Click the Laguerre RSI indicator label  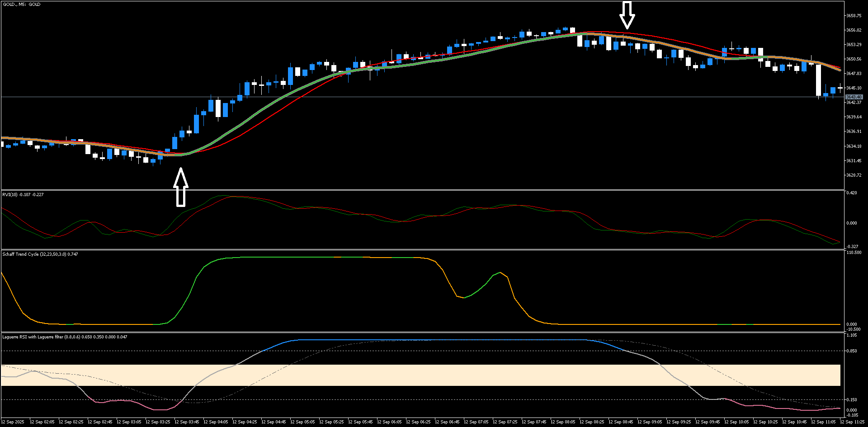coord(63,337)
